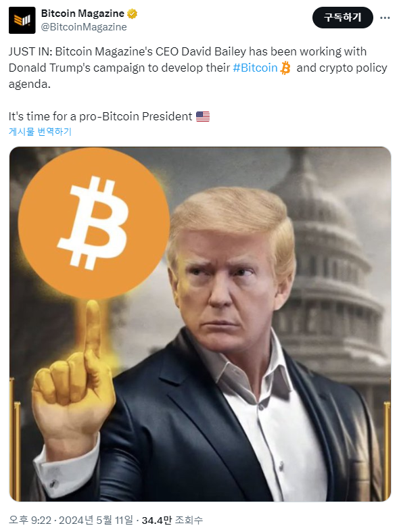The image size is (399, 532).
Task: Open the Bitcoin Magazine display name
Action: click(x=83, y=14)
